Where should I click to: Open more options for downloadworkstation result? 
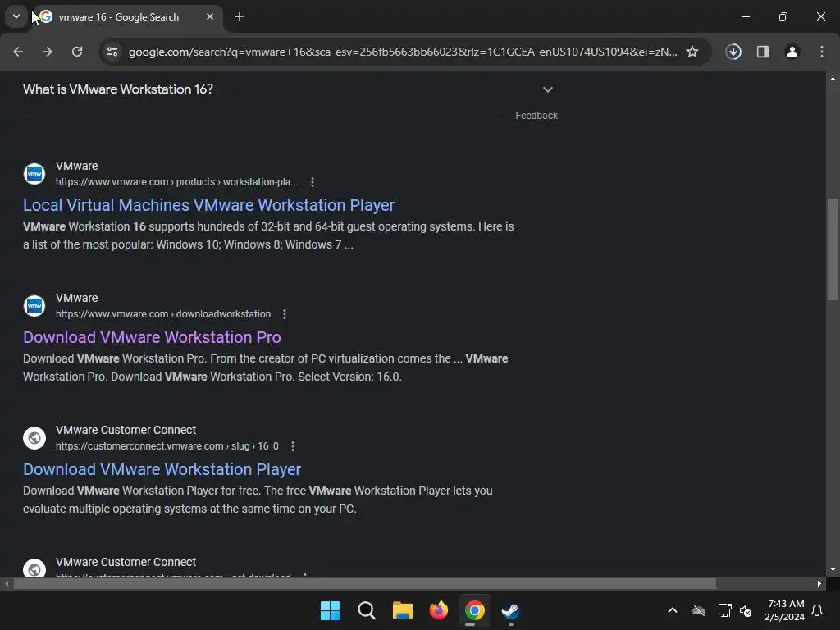[285, 314]
